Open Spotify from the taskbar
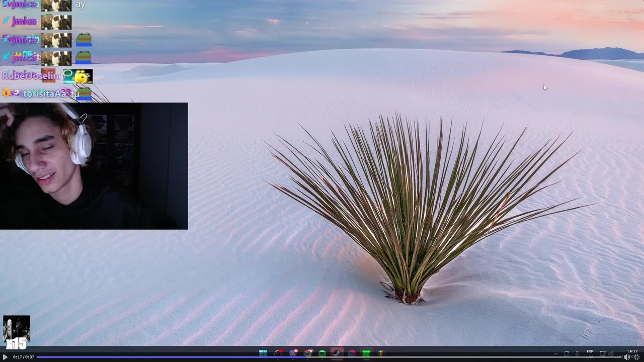Screen dimensions: 644x362 coord(323,353)
